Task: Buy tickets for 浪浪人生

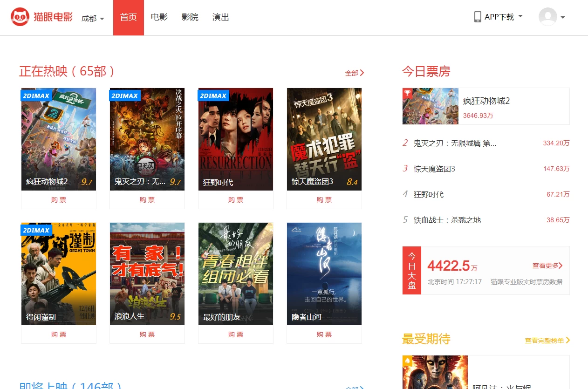Action: tap(147, 334)
